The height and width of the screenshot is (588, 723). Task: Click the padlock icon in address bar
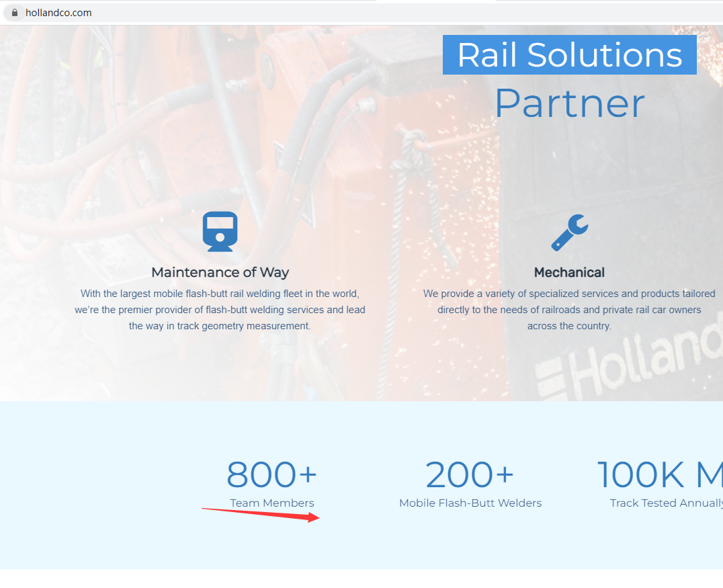coord(15,13)
